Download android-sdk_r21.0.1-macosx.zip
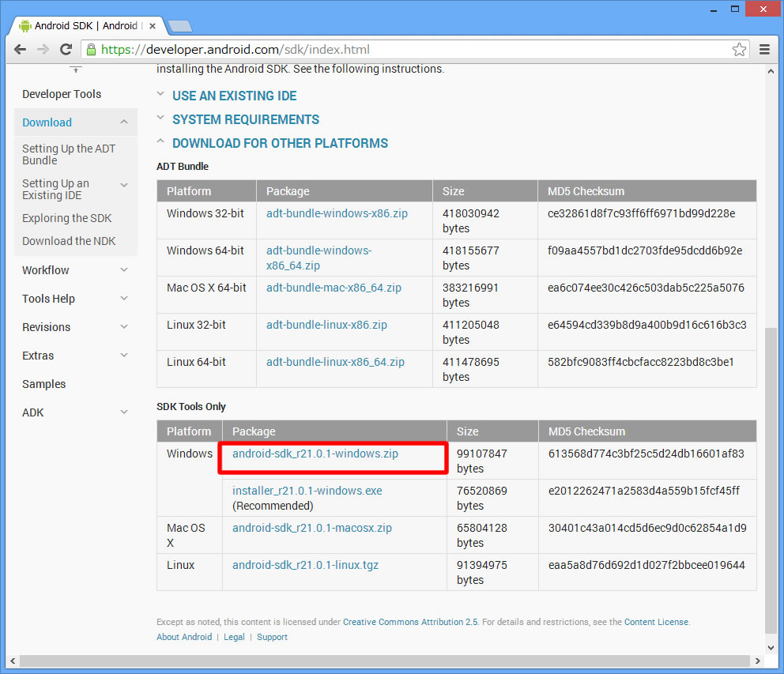This screenshot has height=674, width=784. [312, 528]
